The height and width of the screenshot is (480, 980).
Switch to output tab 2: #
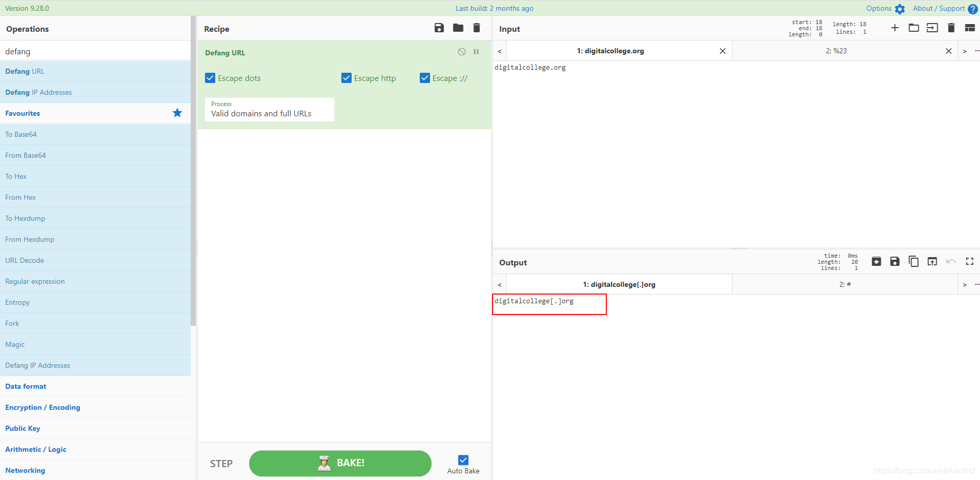click(845, 284)
